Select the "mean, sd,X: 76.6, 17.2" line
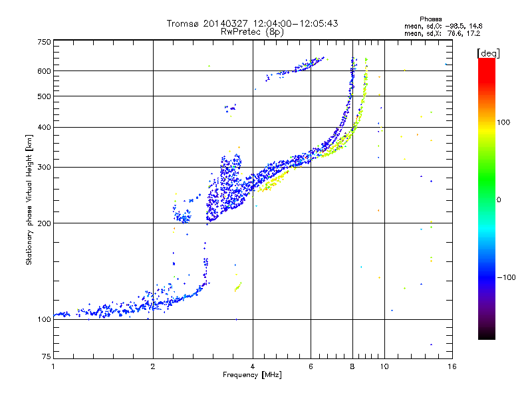Image resolution: width=532 pixels, height=399 pixels. pos(442,34)
